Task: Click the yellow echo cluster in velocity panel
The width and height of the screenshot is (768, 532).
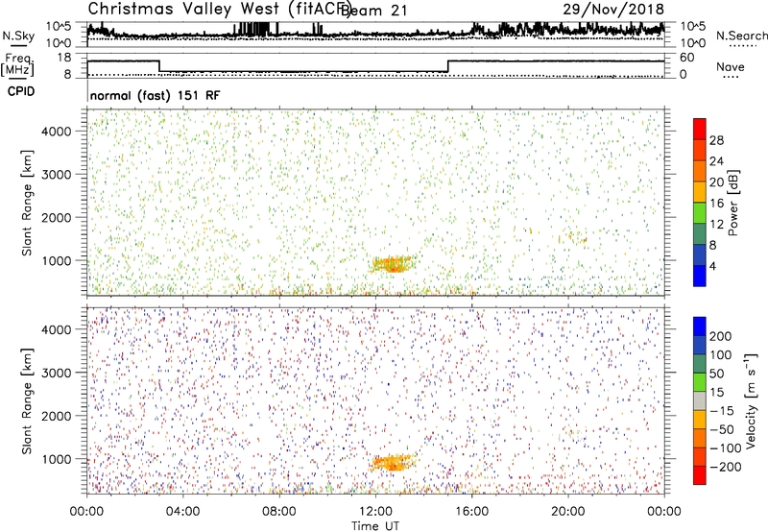Action: point(394,463)
